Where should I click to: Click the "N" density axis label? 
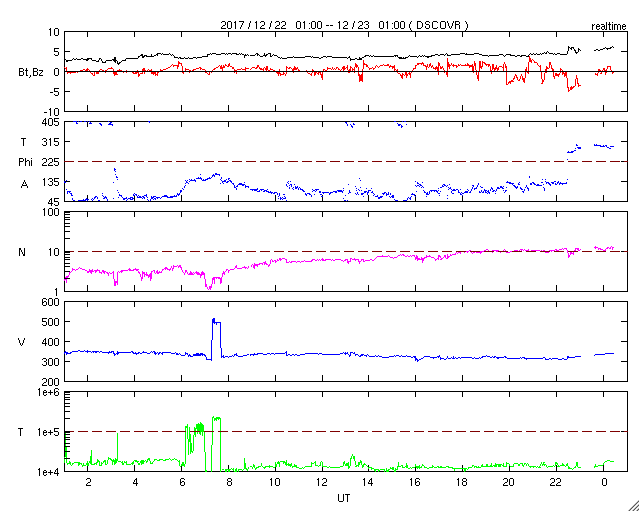point(22,252)
